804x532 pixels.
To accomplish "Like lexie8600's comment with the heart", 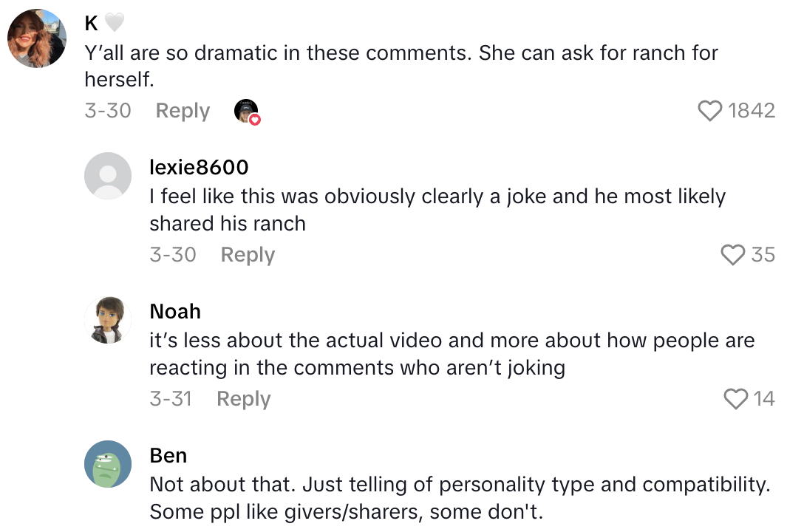I will [x=732, y=255].
